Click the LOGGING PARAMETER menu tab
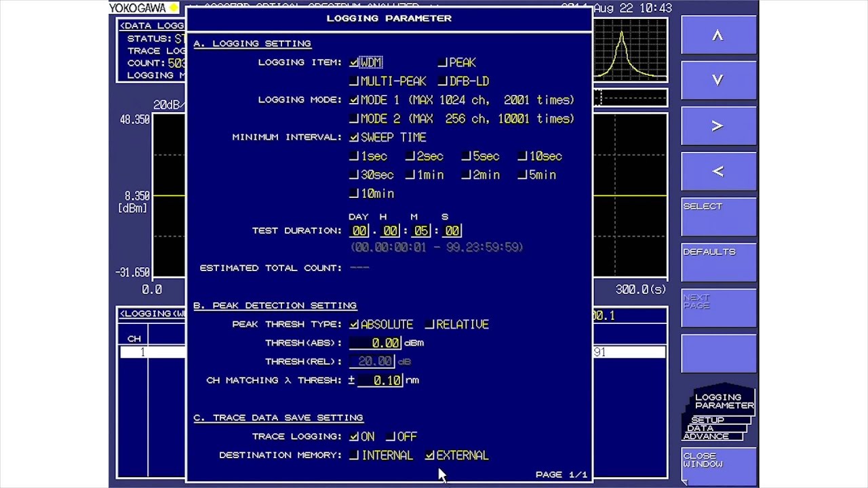The width and height of the screenshot is (868, 488). point(724,401)
